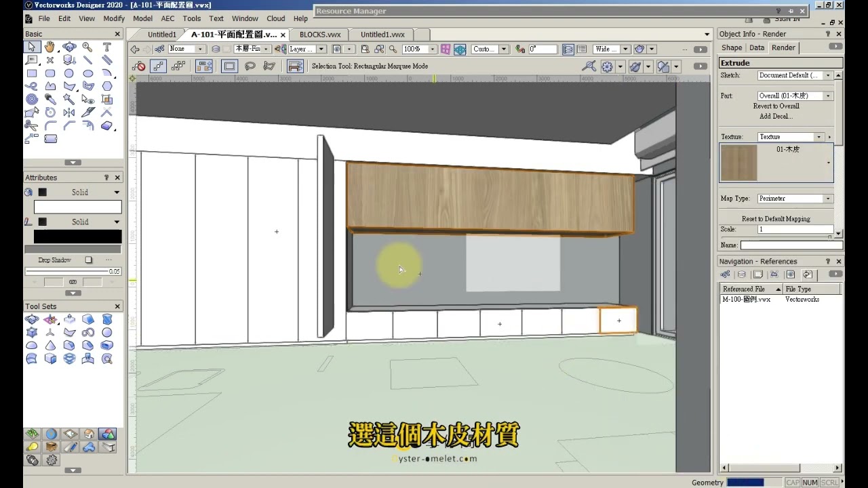The height and width of the screenshot is (488, 868).
Task: Open the Layer plane dropdown
Action: coord(307,49)
